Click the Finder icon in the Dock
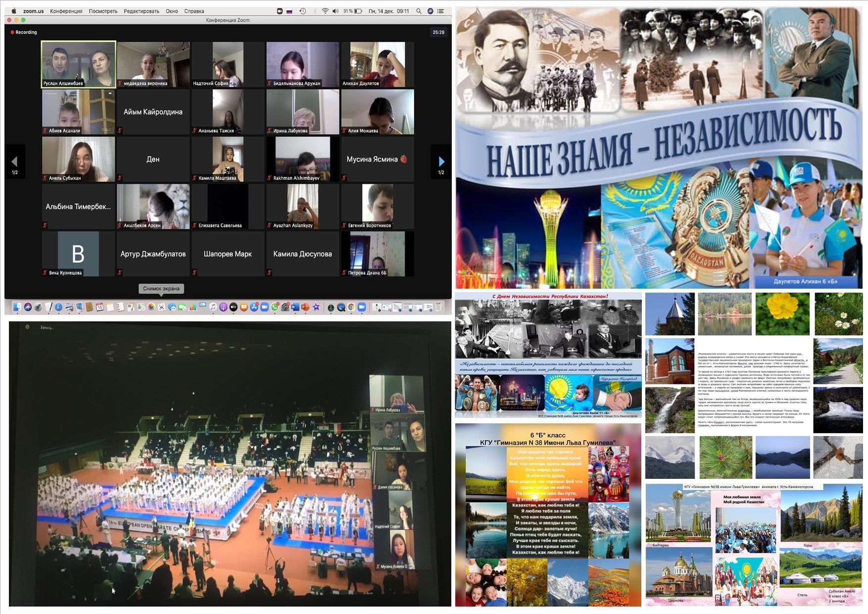The width and height of the screenshot is (868, 614). [x=17, y=307]
